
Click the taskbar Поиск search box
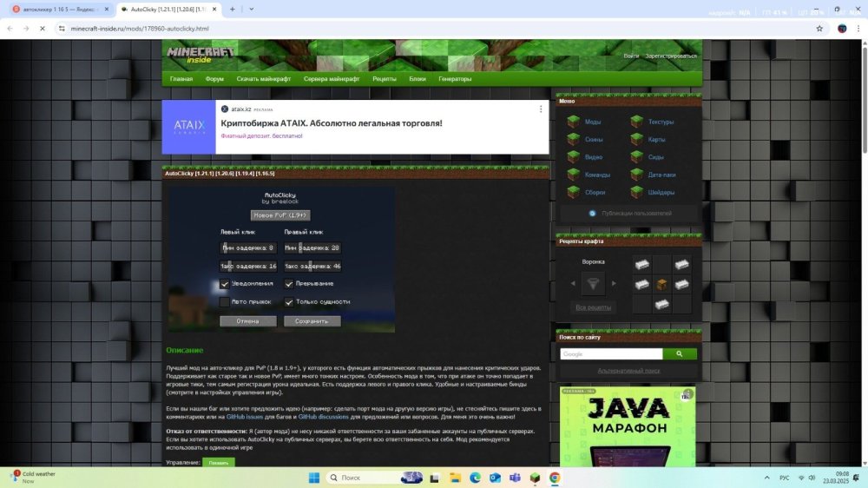click(x=374, y=478)
